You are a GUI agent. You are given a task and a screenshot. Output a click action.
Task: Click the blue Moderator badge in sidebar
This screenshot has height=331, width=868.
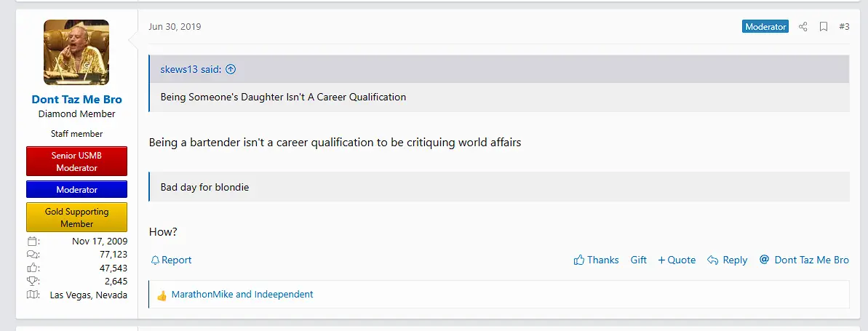(x=76, y=190)
